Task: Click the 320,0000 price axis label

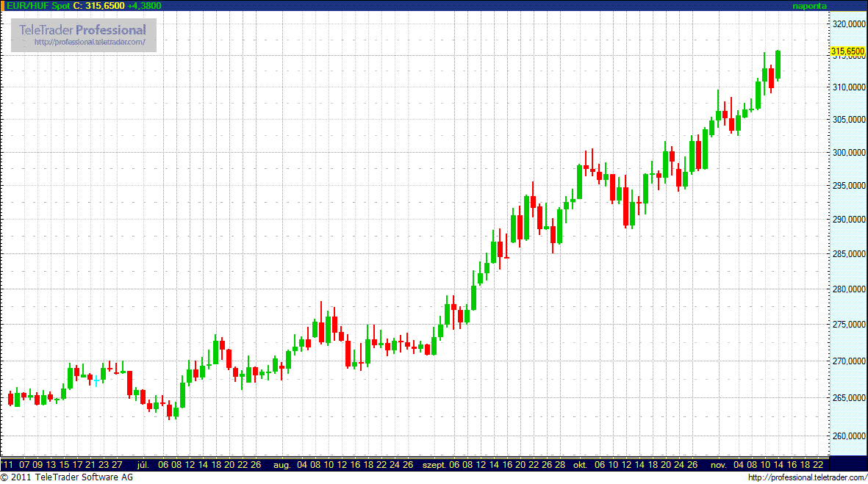Action: point(849,24)
